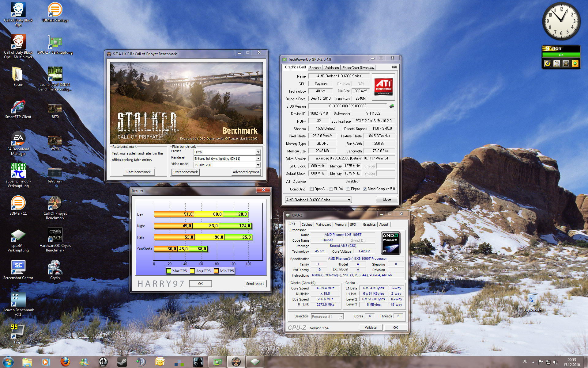588x368 pixels.
Task: Open volume control in system tray
Action: pos(556,362)
